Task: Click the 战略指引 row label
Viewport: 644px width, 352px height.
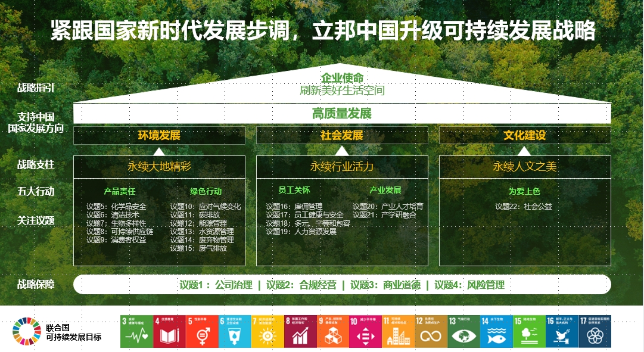Action: tap(36, 88)
